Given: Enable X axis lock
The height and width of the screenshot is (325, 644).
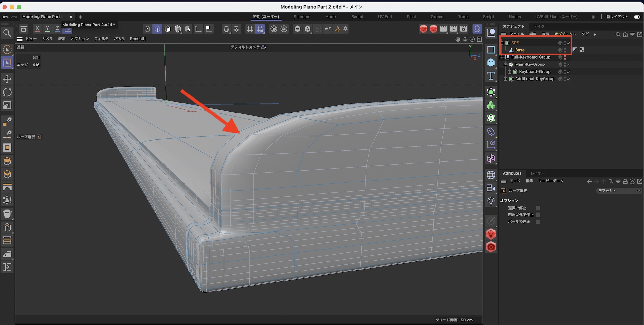Looking at the screenshot, I should (x=37, y=29).
